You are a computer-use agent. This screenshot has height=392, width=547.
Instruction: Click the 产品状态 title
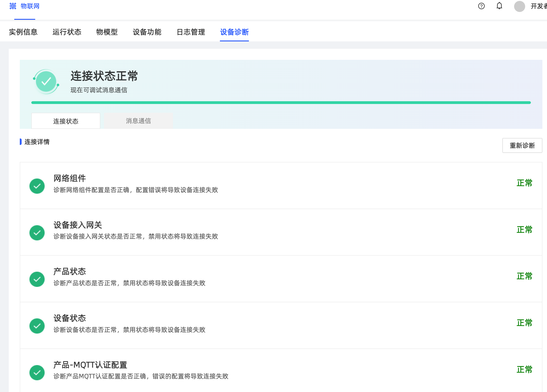click(70, 271)
